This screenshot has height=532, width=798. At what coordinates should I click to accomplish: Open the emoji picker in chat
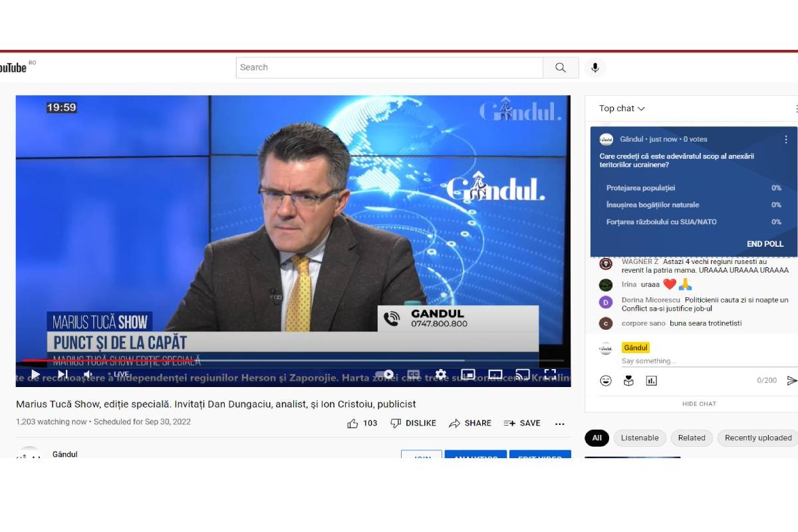tap(606, 381)
